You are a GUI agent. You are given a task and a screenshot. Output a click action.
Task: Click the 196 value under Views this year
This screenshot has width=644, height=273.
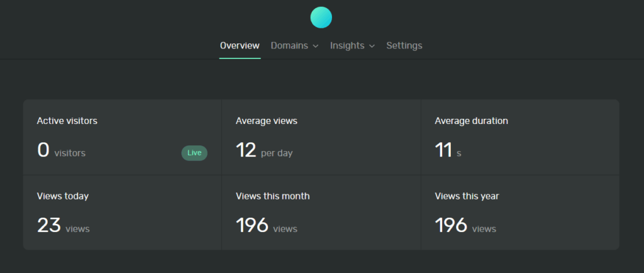[451, 225]
